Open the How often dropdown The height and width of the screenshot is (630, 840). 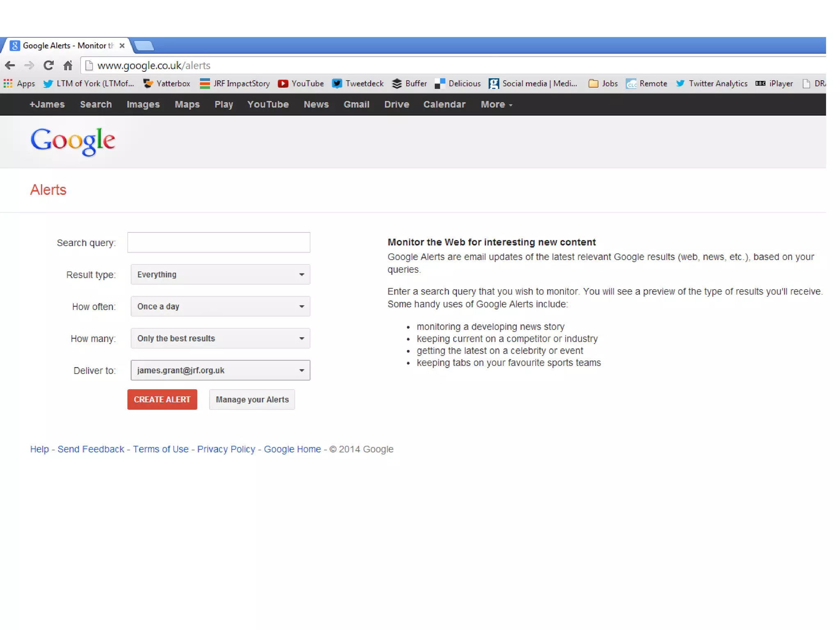pos(220,306)
